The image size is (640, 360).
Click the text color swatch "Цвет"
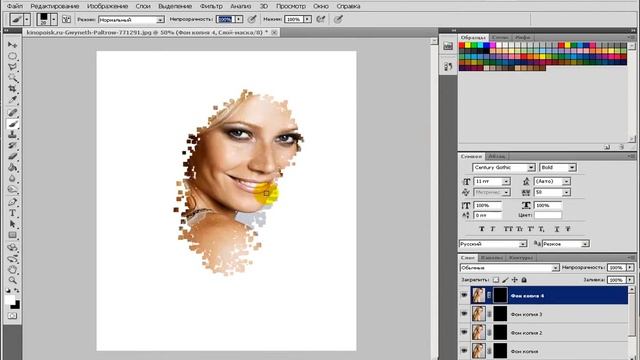pyautogui.click(x=548, y=215)
